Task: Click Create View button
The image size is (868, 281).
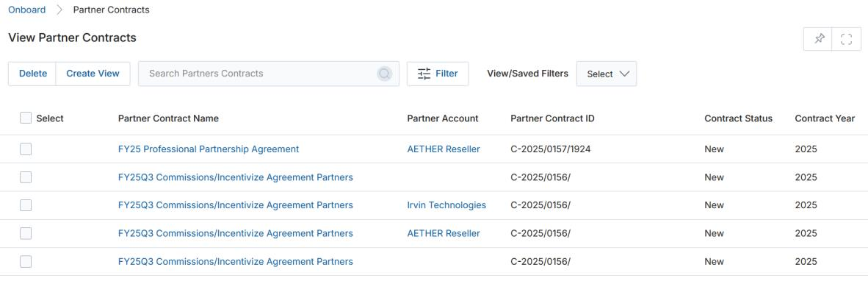Action: [93, 74]
